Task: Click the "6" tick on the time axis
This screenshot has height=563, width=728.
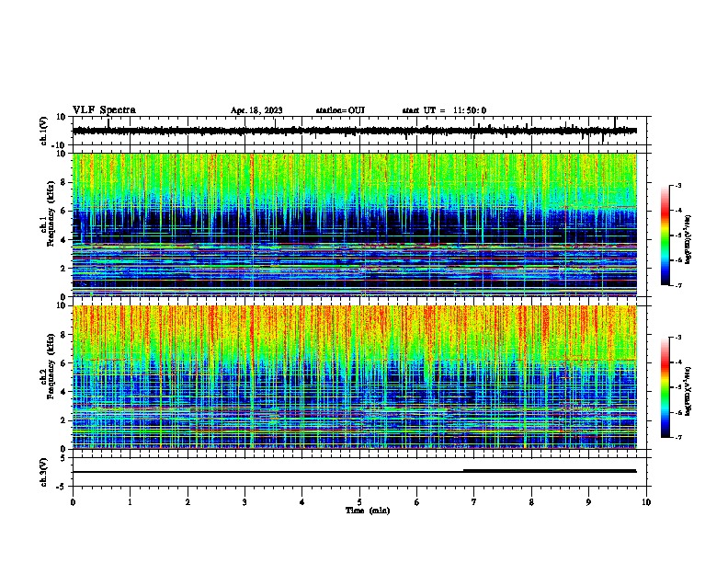Action: 417,502
